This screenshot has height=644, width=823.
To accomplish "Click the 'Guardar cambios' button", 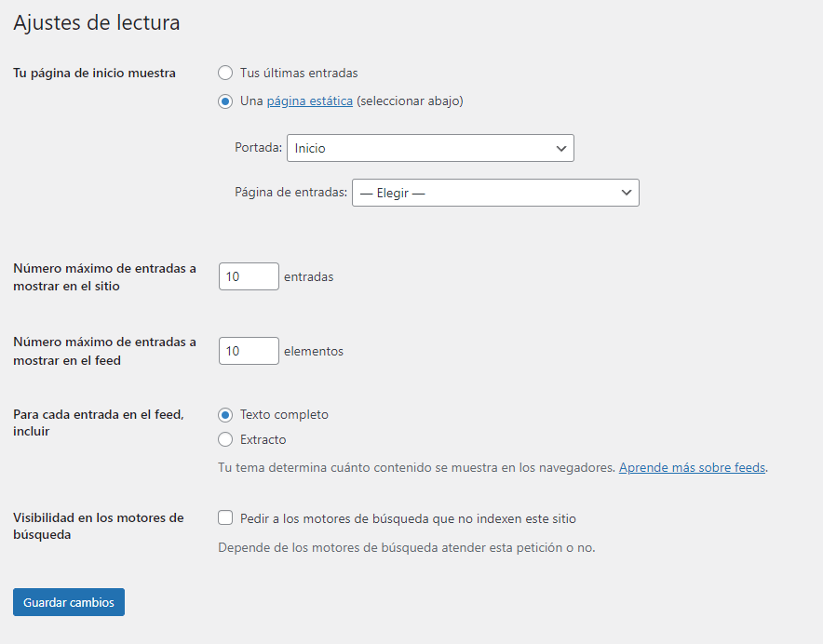I will [x=69, y=602].
